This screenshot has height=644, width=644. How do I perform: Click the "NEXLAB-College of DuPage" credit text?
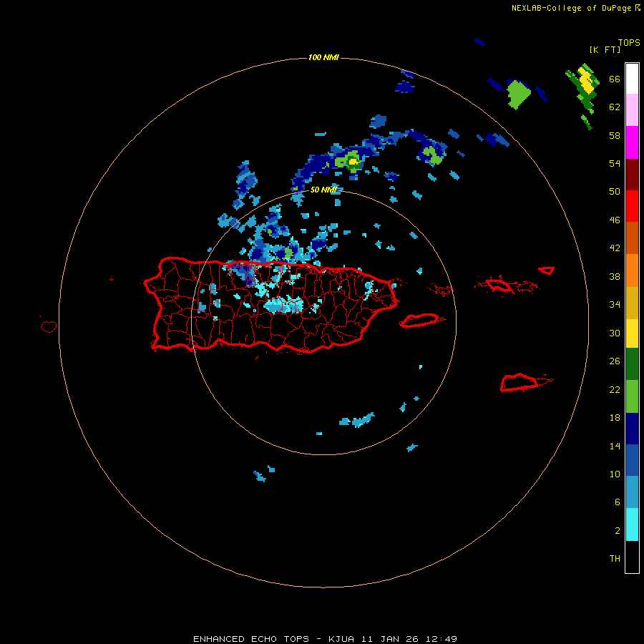[571, 8]
